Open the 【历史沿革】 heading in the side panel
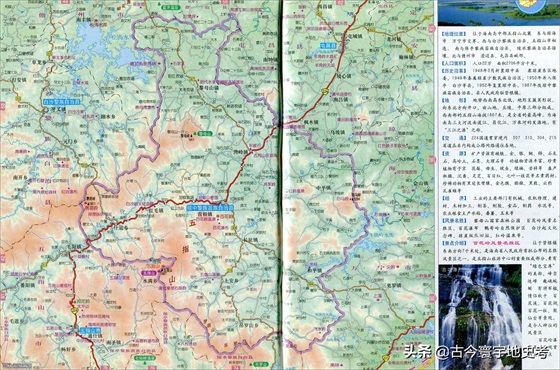 [x=454, y=71]
